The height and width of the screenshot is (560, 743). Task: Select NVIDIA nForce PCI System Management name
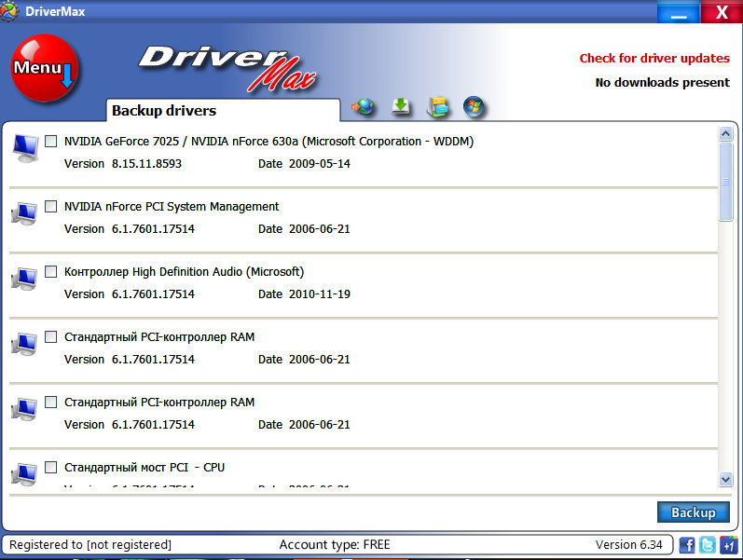coord(172,207)
